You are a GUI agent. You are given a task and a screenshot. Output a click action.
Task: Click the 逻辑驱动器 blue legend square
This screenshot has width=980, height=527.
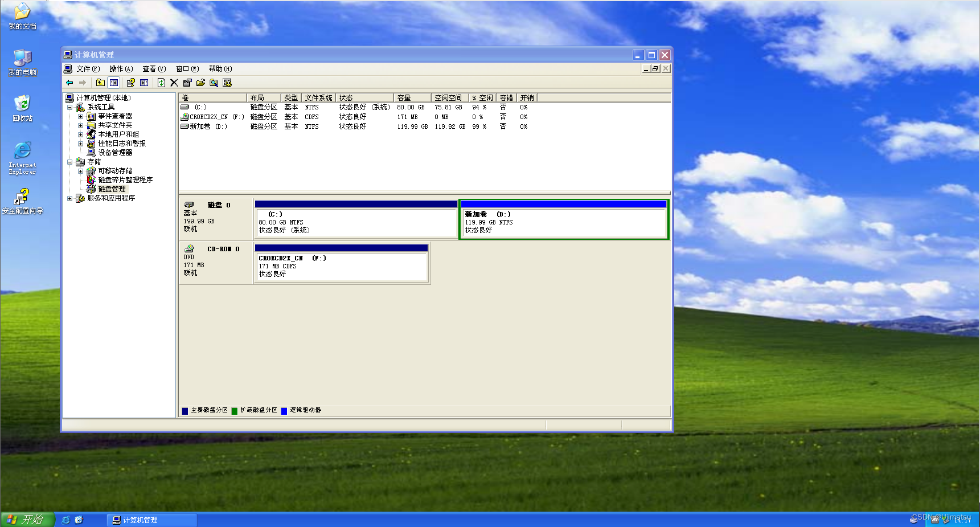coord(284,411)
